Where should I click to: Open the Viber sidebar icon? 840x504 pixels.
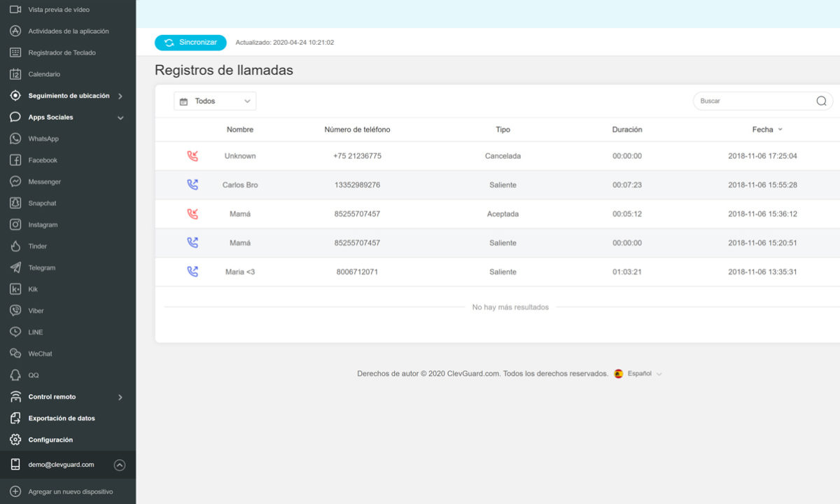[15, 311]
